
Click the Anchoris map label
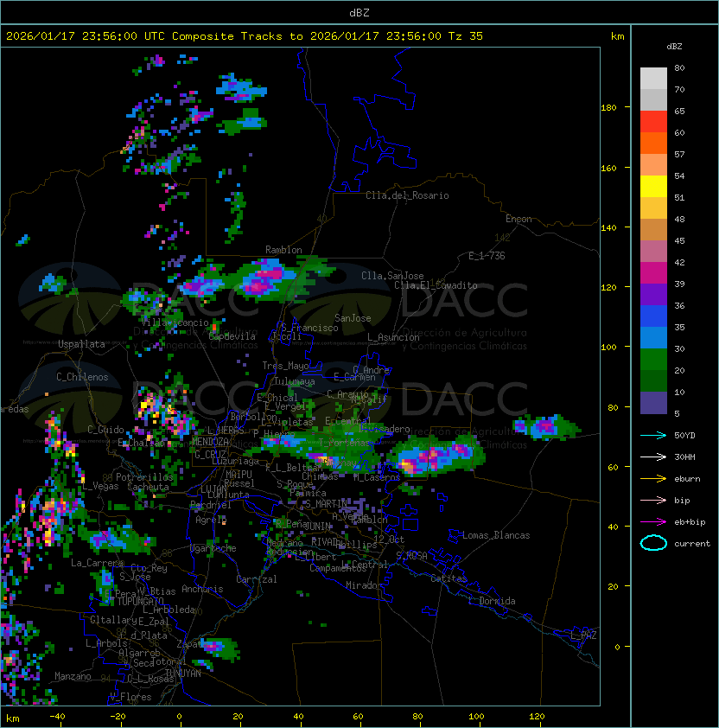(x=202, y=589)
